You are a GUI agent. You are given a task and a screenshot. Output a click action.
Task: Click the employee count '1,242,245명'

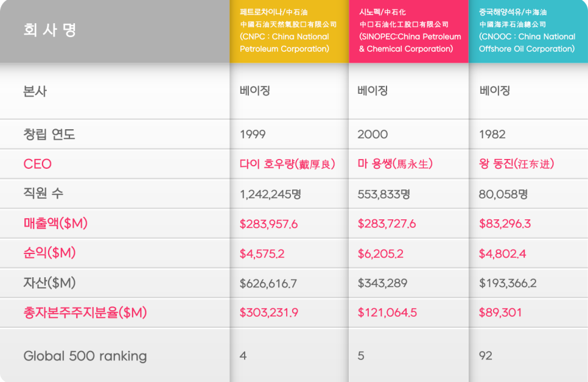click(x=271, y=194)
